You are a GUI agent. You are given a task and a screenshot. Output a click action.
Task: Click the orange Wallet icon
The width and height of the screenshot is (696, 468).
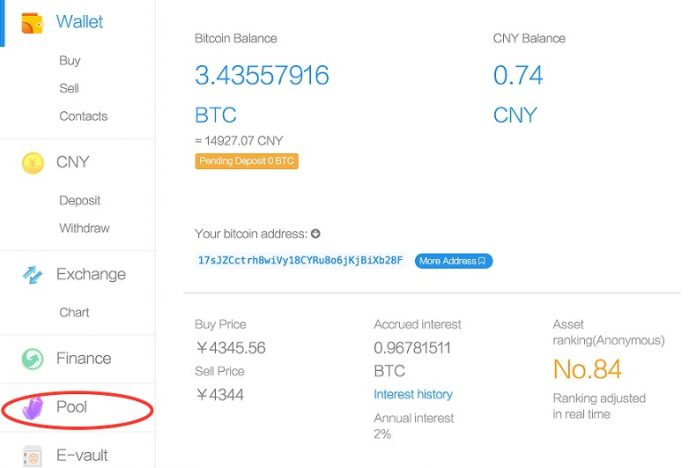click(x=31, y=22)
